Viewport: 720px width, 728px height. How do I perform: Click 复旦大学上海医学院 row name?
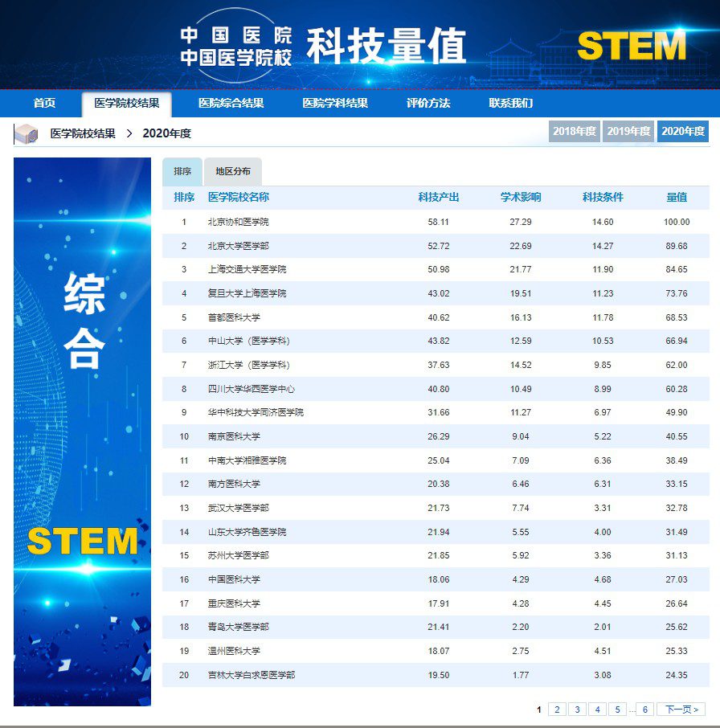pyautogui.click(x=247, y=293)
